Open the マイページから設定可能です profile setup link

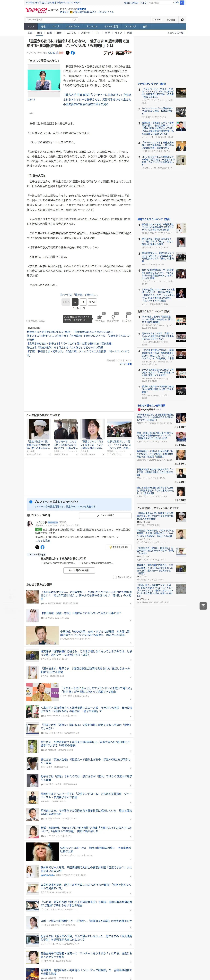tap(65, 506)
